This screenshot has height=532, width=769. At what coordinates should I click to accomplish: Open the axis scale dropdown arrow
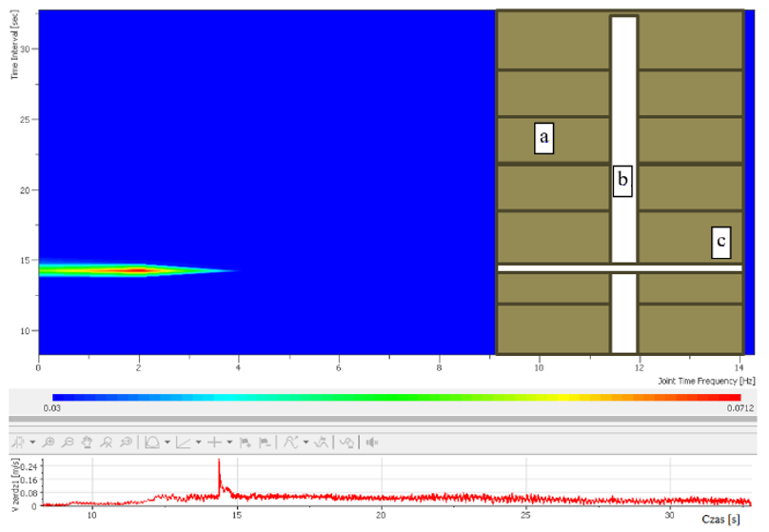[199, 443]
